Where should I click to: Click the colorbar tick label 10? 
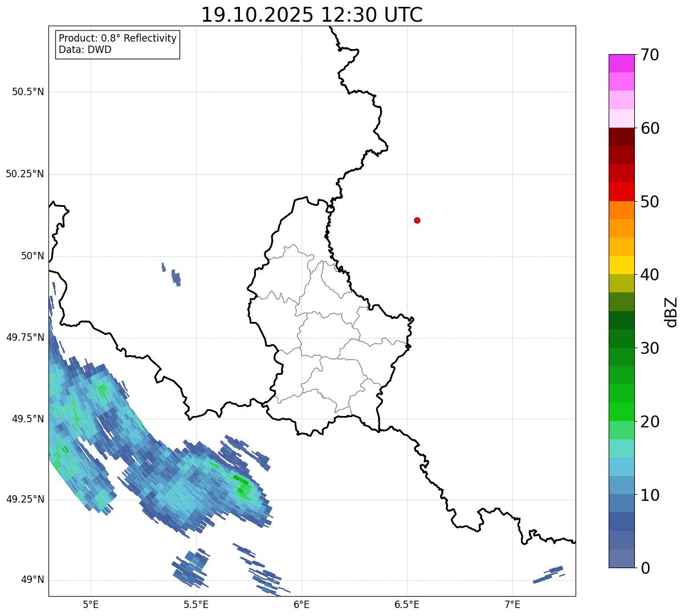tap(650, 495)
